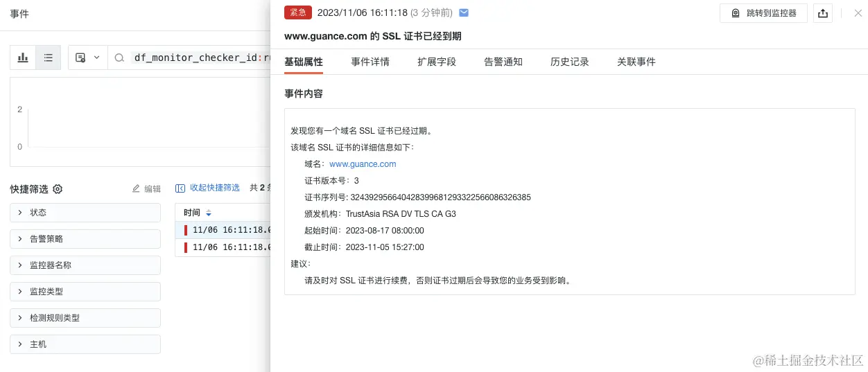Click the export share icon
The image size is (868, 372).
(x=822, y=13)
